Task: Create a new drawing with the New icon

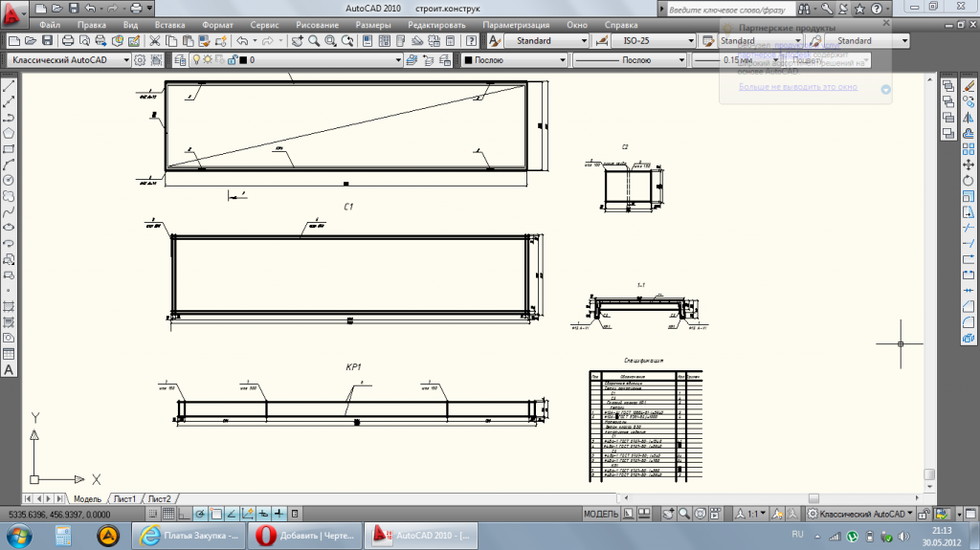Action: tap(13, 40)
